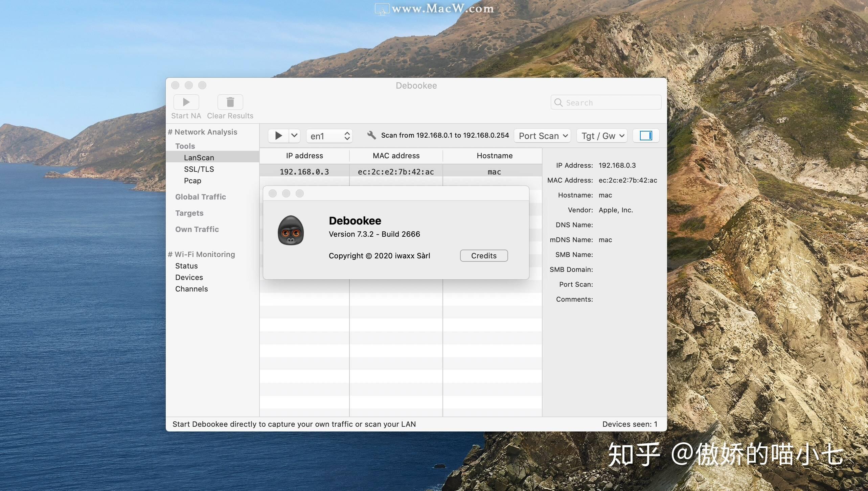Click the LanScan tool in sidebar
The height and width of the screenshot is (491, 868).
coord(199,157)
